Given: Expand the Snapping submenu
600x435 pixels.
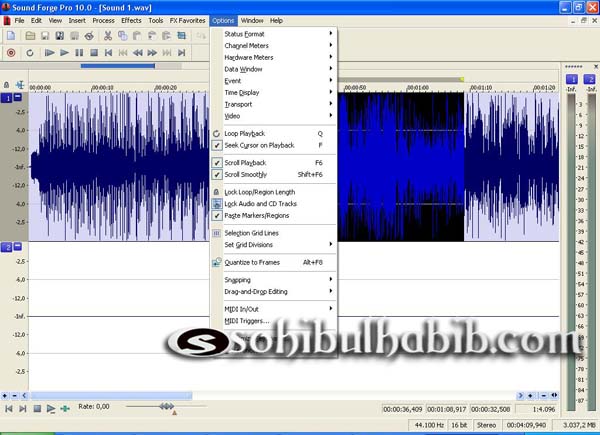Looking at the screenshot, I should coord(274,280).
